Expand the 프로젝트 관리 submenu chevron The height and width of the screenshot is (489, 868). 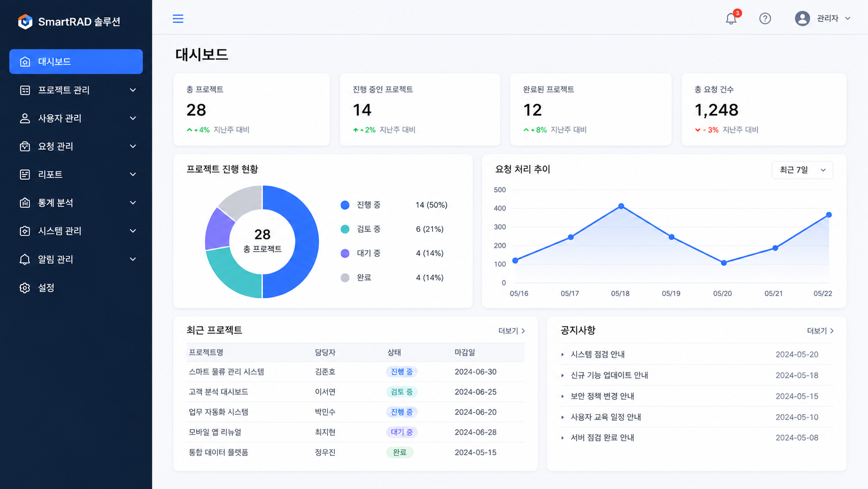(x=133, y=90)
